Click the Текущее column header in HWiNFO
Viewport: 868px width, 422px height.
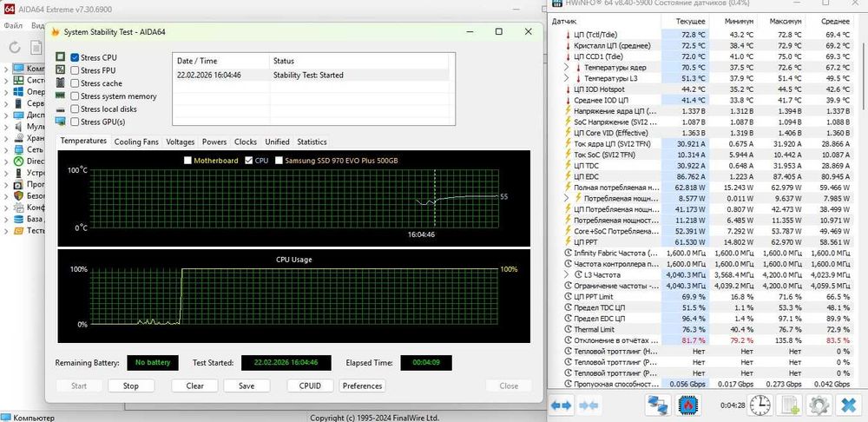pyautogui.click(x=685, y=21)
